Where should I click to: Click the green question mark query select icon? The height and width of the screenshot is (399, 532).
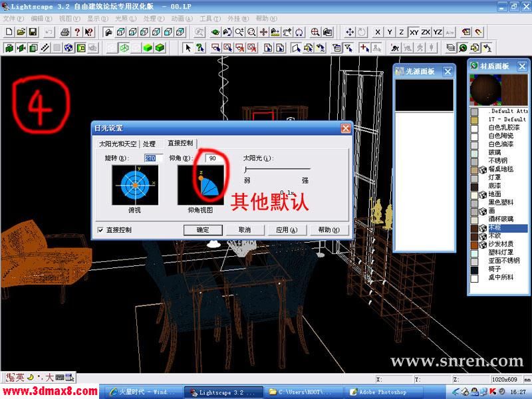(200, 48)
